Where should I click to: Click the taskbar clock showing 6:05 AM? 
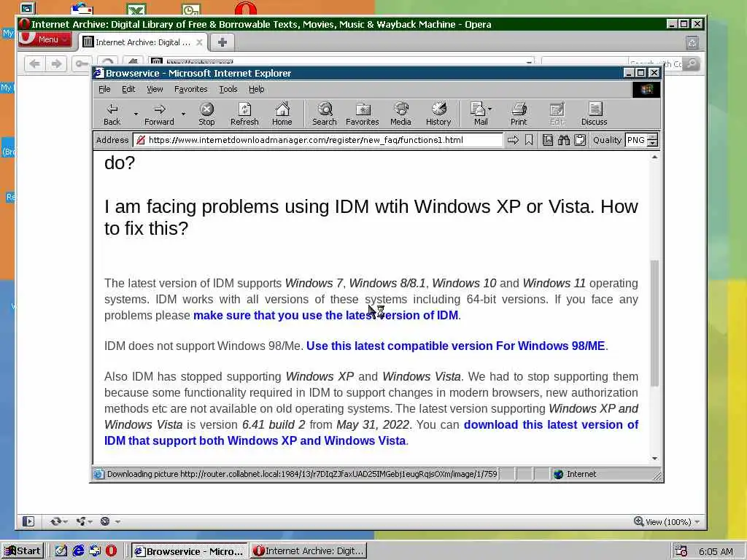click(x=716, y=551)
